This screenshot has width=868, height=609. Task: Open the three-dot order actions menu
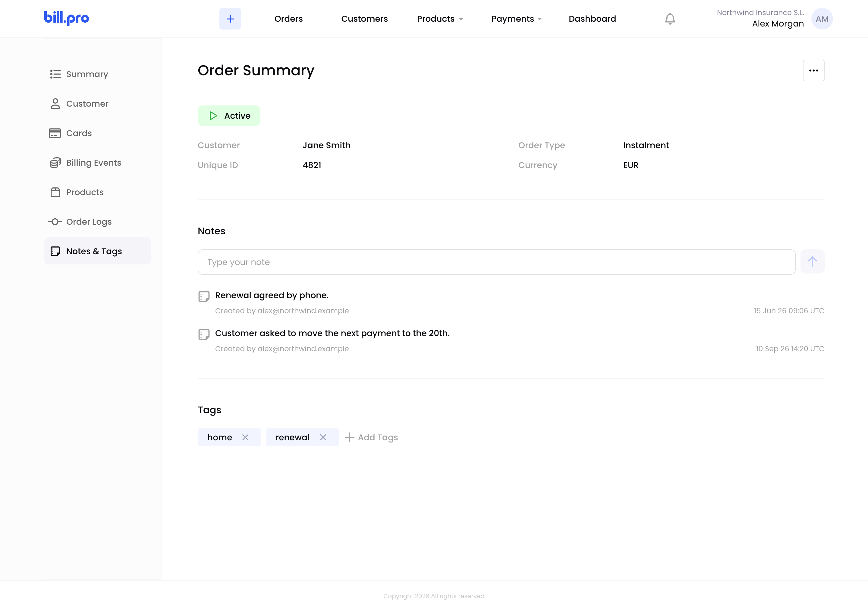click(x=813, y=71)
